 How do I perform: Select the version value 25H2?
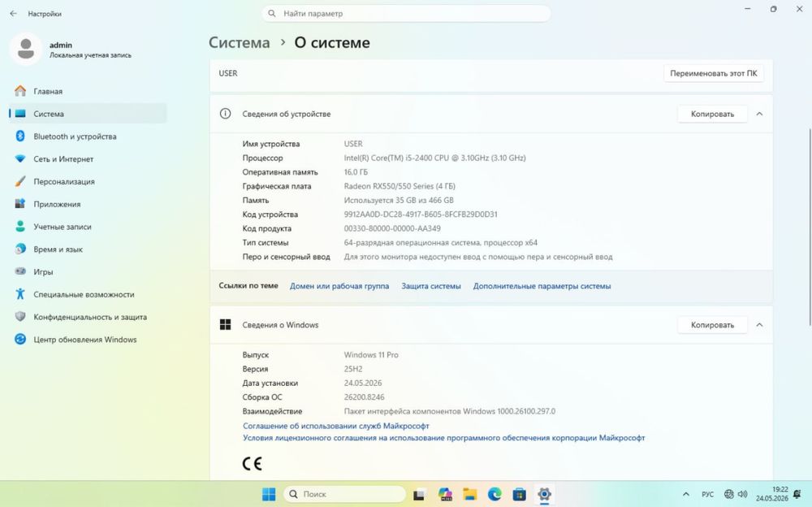(x=353, y=369)
